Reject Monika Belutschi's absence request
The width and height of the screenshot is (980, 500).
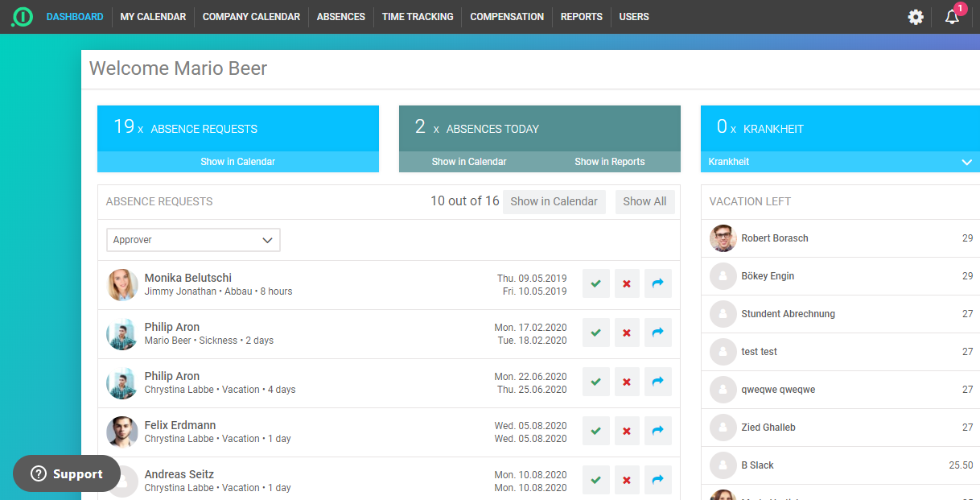(x=627, y=283)
